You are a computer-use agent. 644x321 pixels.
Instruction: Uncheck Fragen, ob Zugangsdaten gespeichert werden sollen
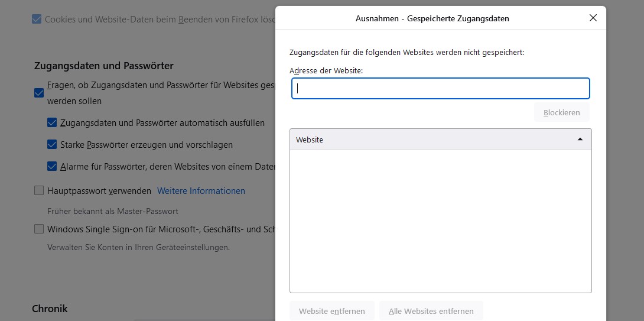(39, 93)
